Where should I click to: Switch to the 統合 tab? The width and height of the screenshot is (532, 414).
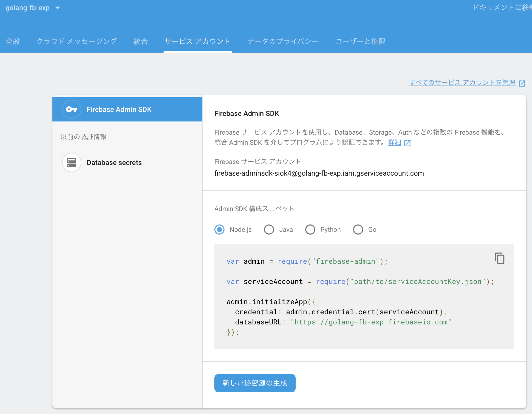coord(141,41)
